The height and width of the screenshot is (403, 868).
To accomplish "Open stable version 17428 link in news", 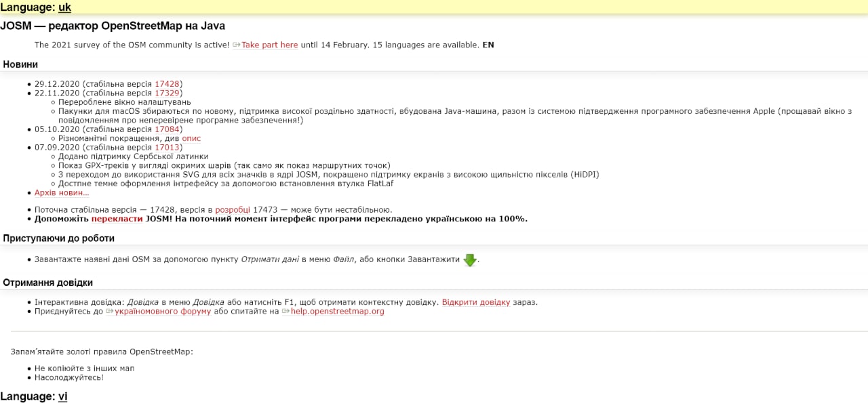I will pyautogui.click(x=167, y=84).
